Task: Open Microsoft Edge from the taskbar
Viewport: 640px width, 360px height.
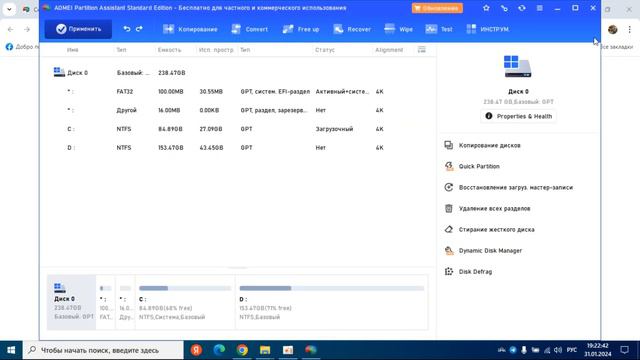Action: tap(219, 350)
